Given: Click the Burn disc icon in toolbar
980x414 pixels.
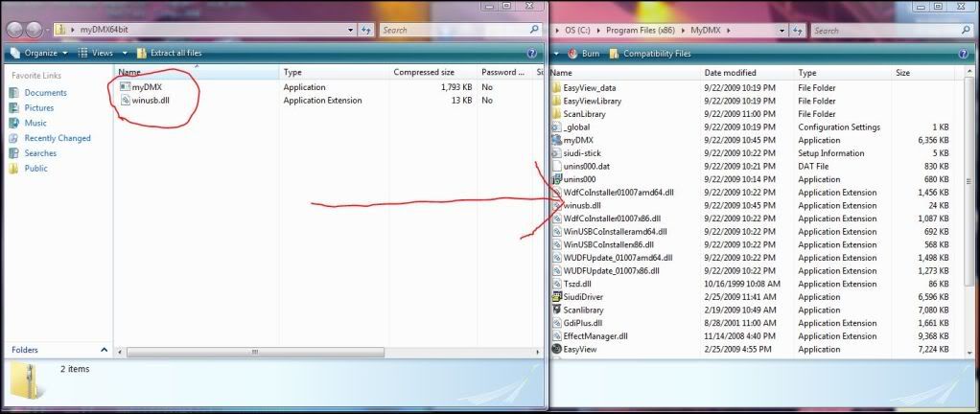Looking at the screenshot, I should [573, 54].
